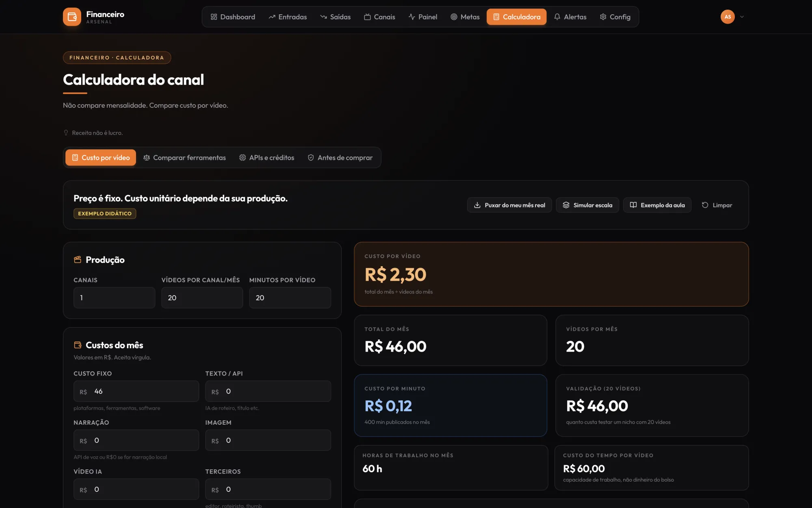The width and height of the screenshot is (812, 508).
Task: Focus Minutos por vídeo input
Action: coord(290,298)
